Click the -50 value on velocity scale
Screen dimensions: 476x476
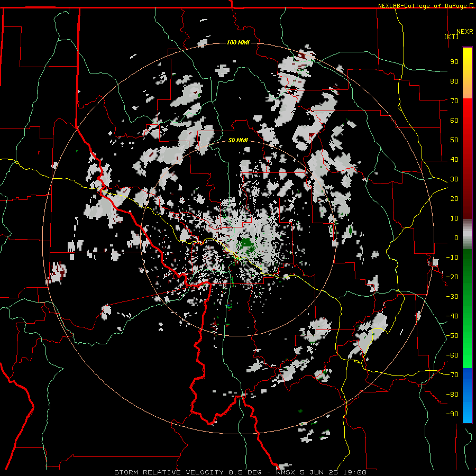coord(452,336)
